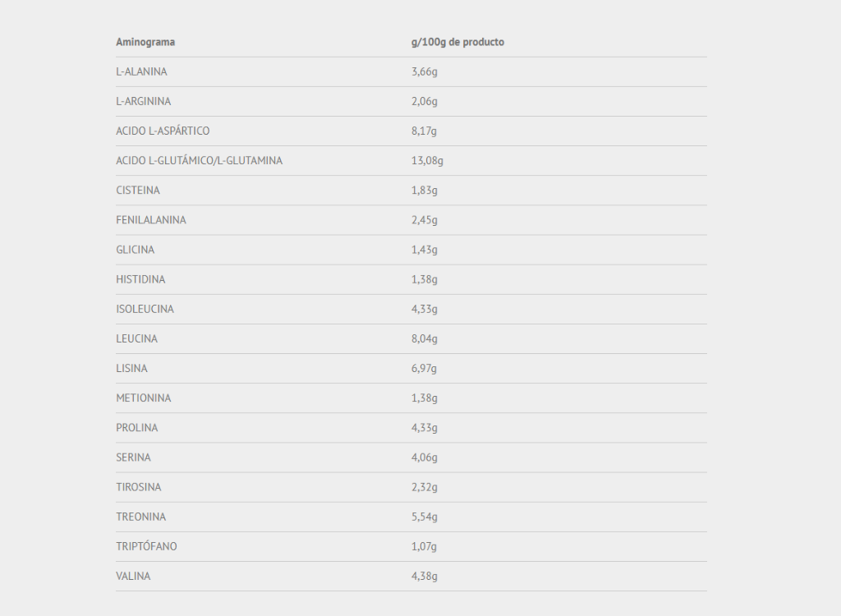The width and height of the screenshot is (841, 616).
Task: Click the FENILALANINA row label
Action: 151,220
